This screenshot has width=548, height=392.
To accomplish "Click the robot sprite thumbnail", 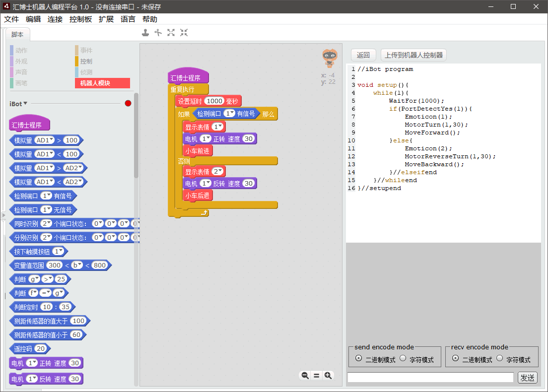I will (x=329, y=58).
